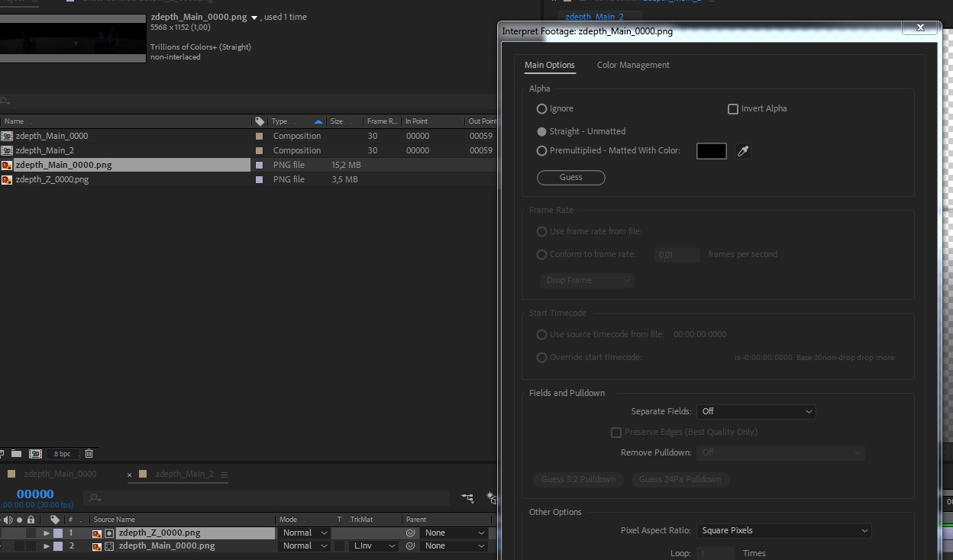Select Override start timecode option
The width and height of the screenshot is (953, 560).
tap(541, 357)
